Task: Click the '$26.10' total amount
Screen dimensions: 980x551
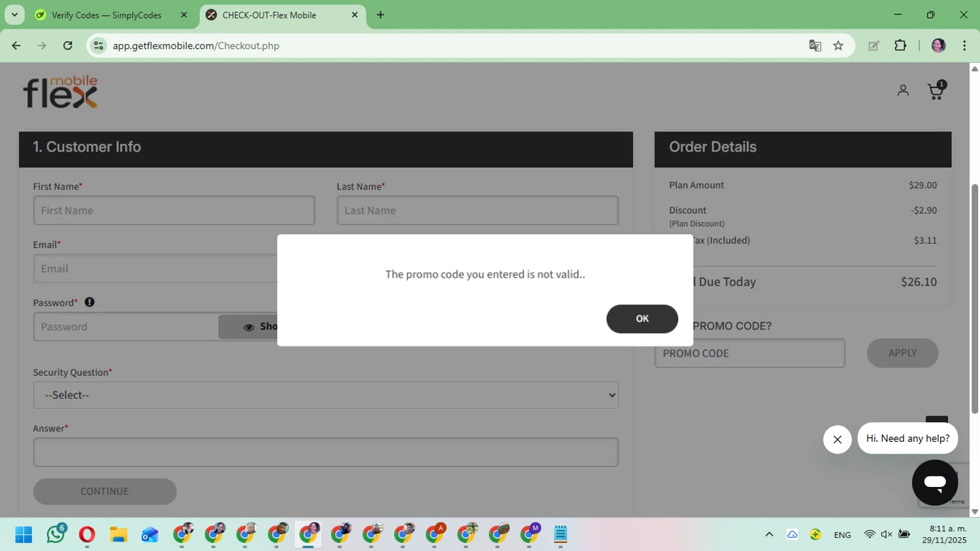Action: 919,282
